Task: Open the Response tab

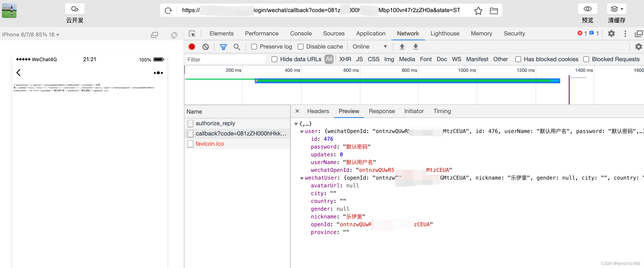Action: pos(381,111)
